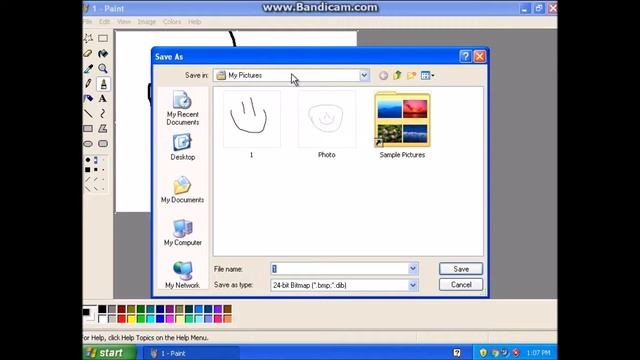Open the Edit menu in Paint
This screenshot has width=640, height=360.
click(104, 22)
